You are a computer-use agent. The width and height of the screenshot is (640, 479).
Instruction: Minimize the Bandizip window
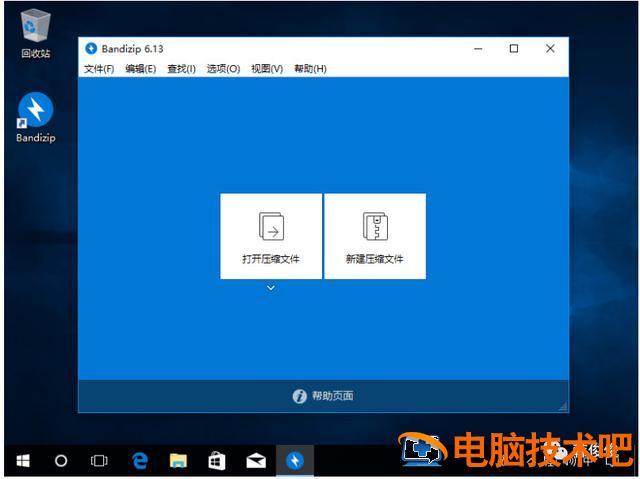[478, 49]
